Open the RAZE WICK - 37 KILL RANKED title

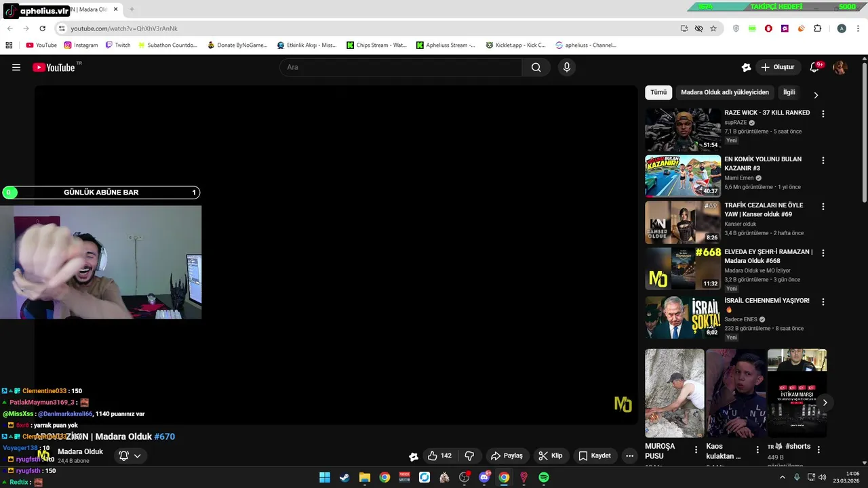click(x=767, y=113)
